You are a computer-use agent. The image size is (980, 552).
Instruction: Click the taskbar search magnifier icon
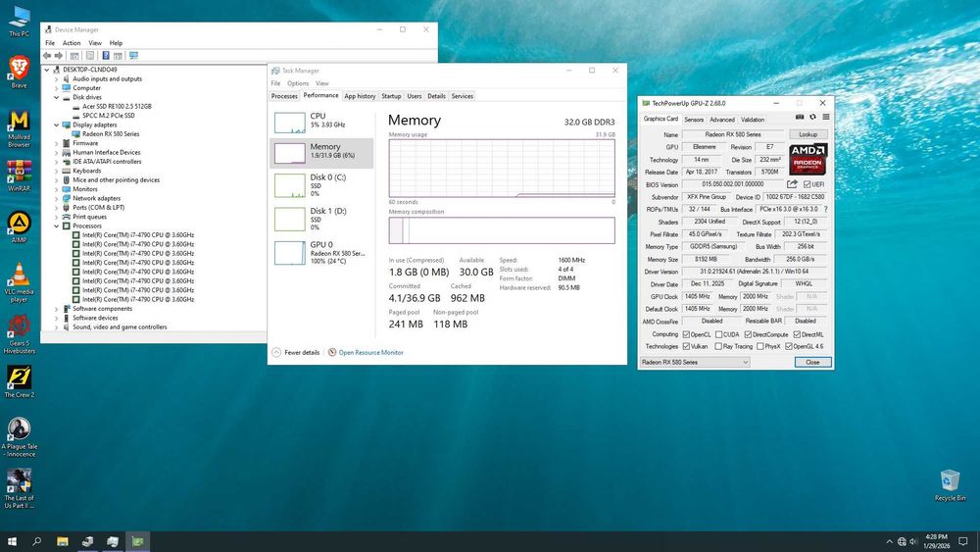[x=37, y=541]
